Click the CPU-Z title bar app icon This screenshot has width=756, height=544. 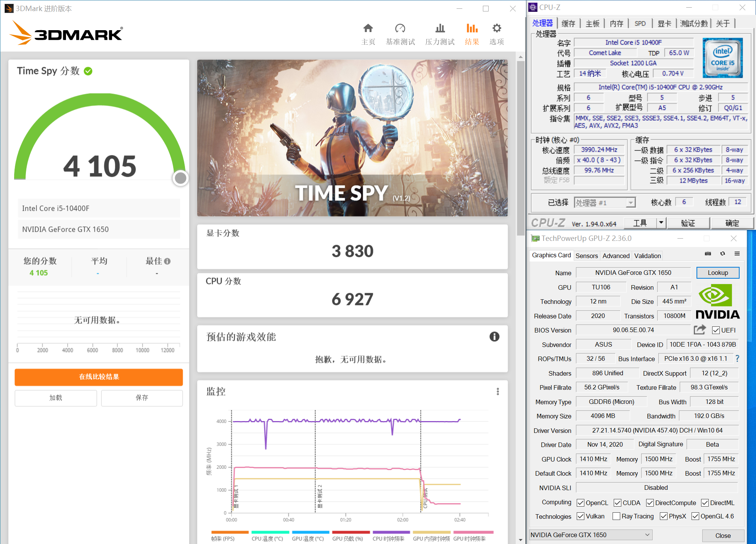coord(533,7)
